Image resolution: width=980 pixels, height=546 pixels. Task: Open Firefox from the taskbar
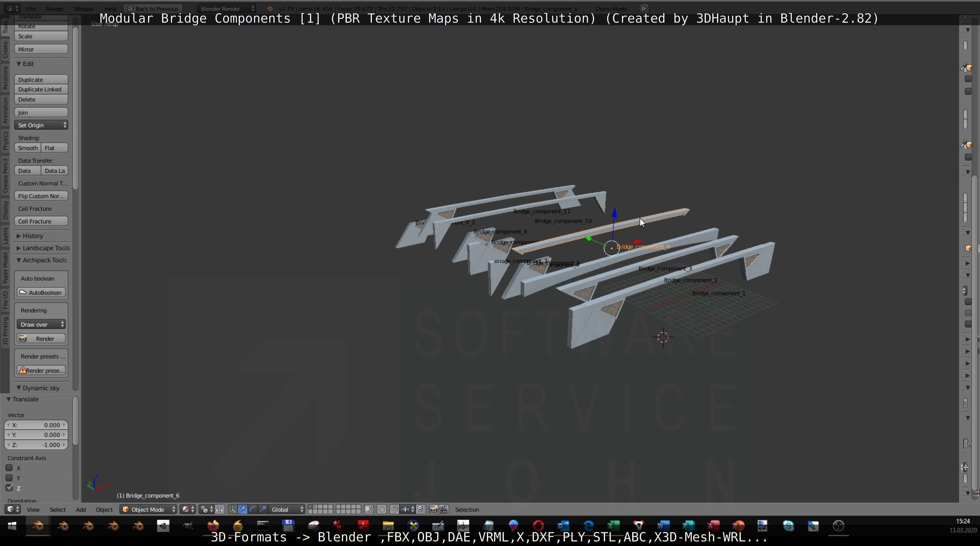pyautogui.click(x=213, y=526)
